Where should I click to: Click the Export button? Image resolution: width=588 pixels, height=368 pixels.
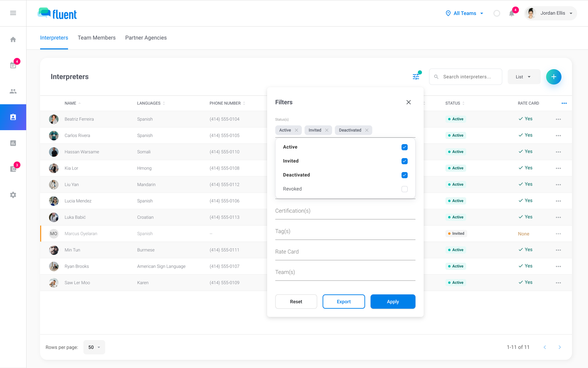344,302
